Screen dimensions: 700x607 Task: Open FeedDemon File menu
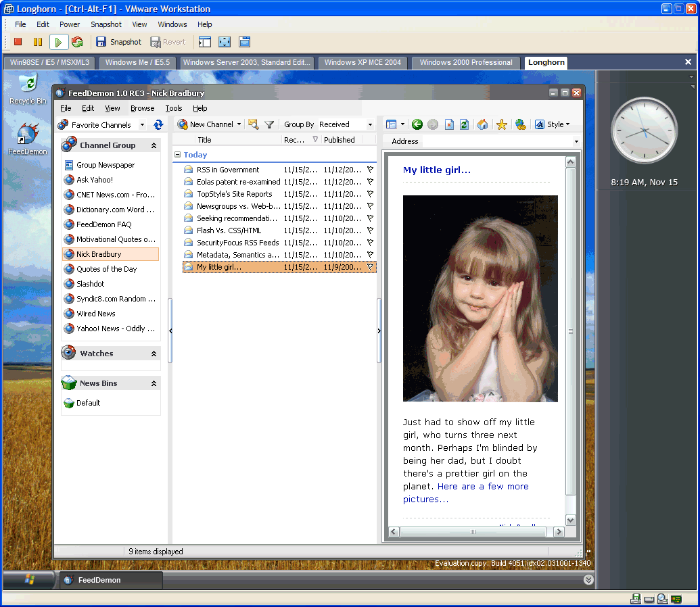click(66, 108)
